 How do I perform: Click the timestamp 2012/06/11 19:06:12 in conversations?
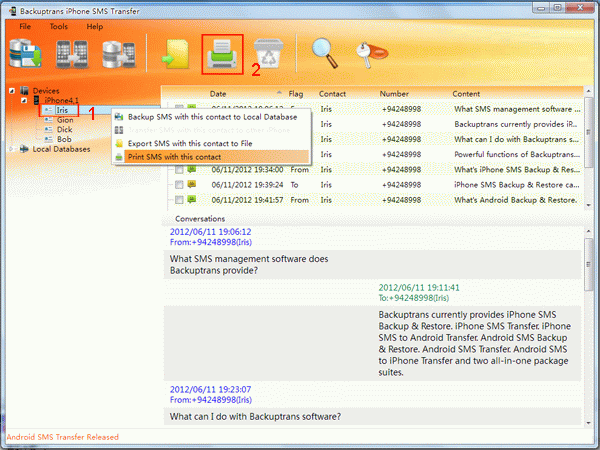click(x=210, y=232)
